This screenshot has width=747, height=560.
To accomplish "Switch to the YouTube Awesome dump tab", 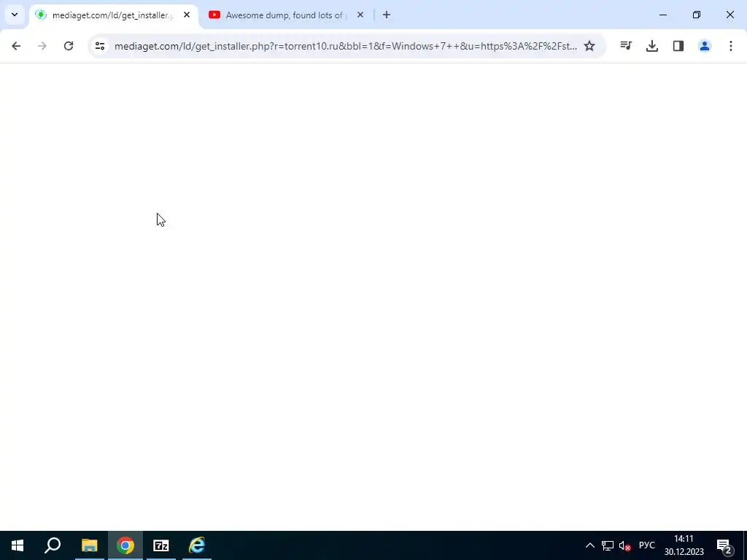I will (286, 15).
